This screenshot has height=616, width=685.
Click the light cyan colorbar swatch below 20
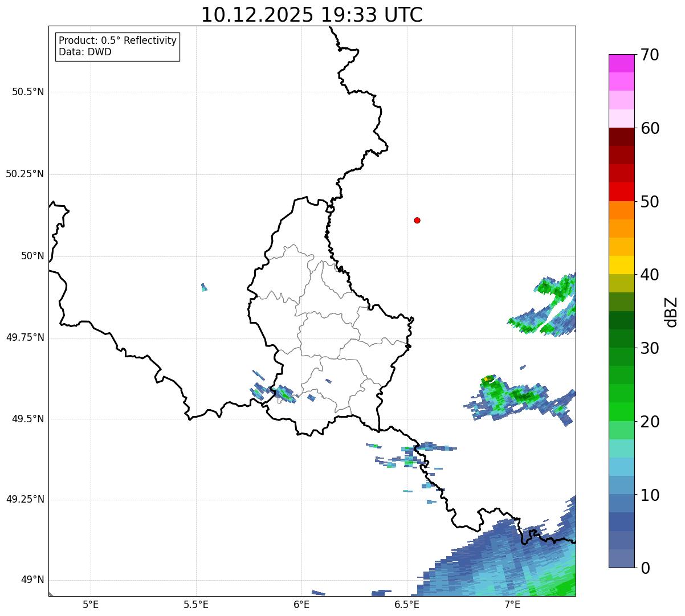(622, 448)
